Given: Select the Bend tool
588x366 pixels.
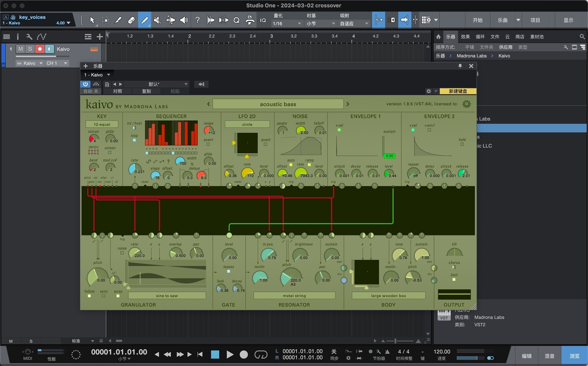Looking at the screenshot, I should (171, 20).
